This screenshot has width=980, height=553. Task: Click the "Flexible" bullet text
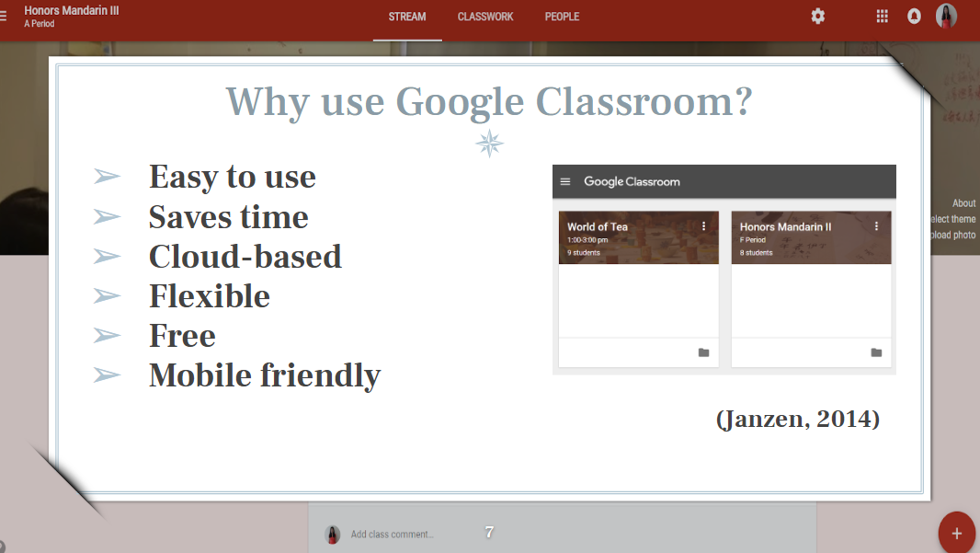click(210, 296)
